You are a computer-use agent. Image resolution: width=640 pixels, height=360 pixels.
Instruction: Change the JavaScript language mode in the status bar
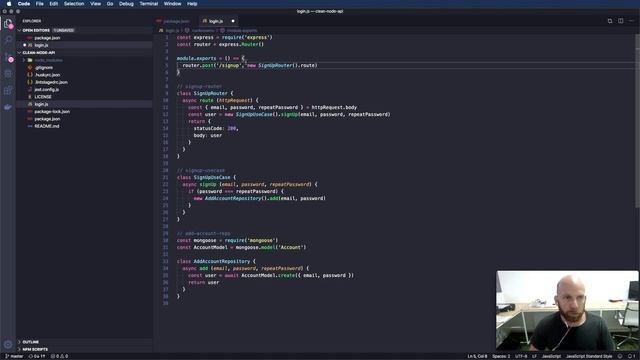[551, 356]
